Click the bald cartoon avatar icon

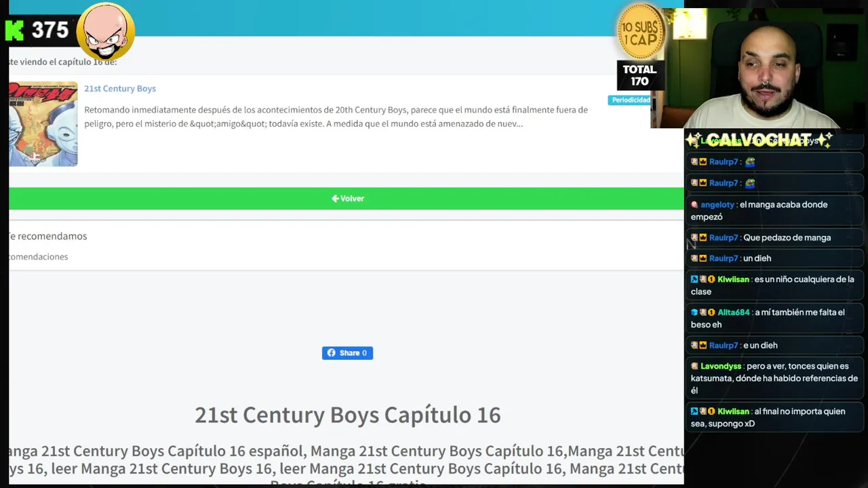[x=106, y=32]
